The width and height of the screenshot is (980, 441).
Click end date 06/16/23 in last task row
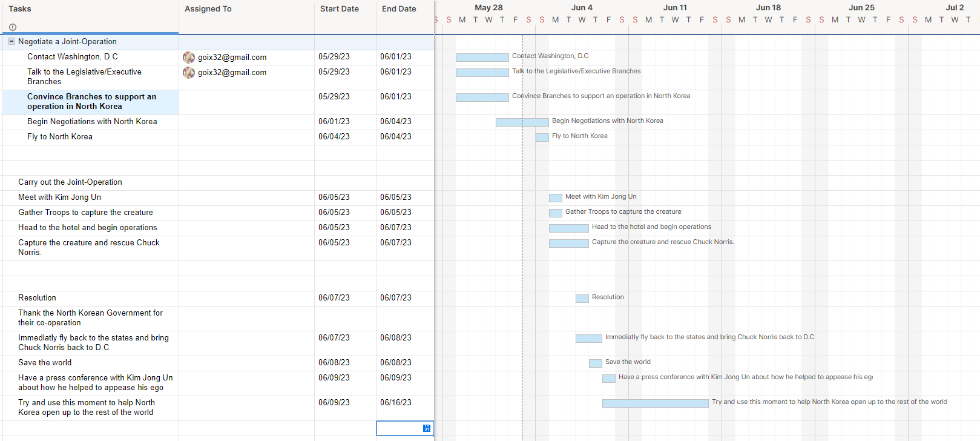pyautogui.click(x=396, y=403)
